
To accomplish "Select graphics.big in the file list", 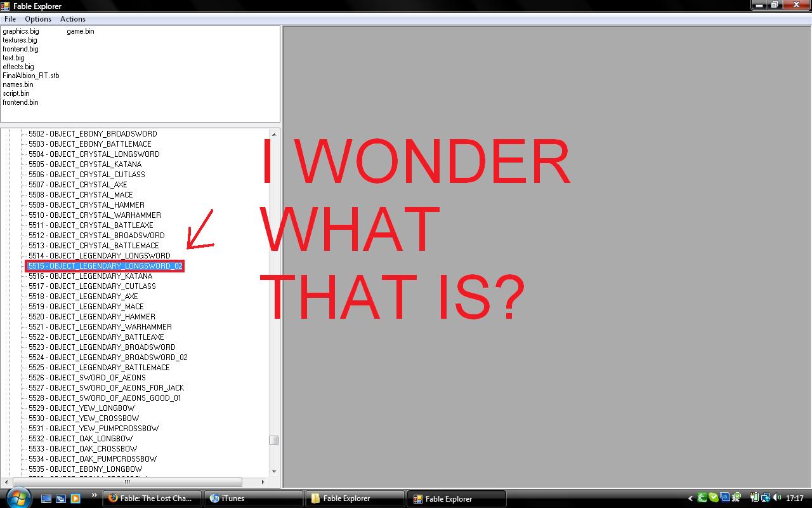I will [21, 31].
